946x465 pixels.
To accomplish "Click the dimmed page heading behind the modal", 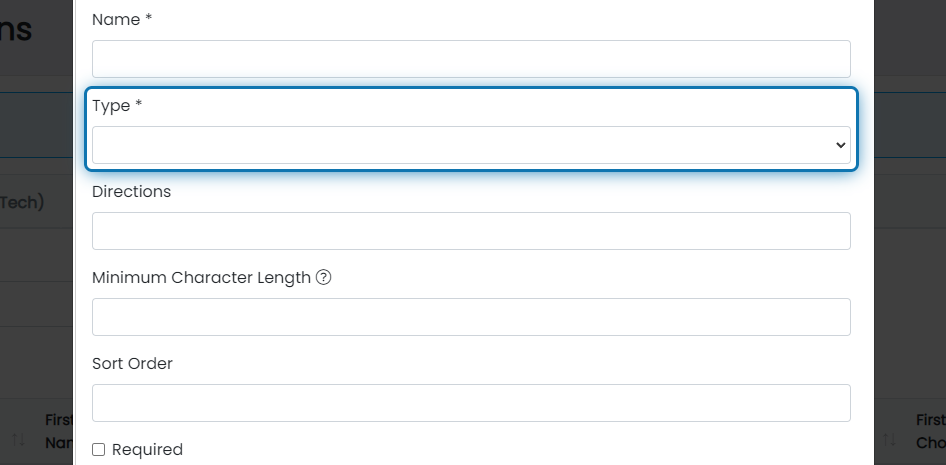I will [x=16, y=29].
